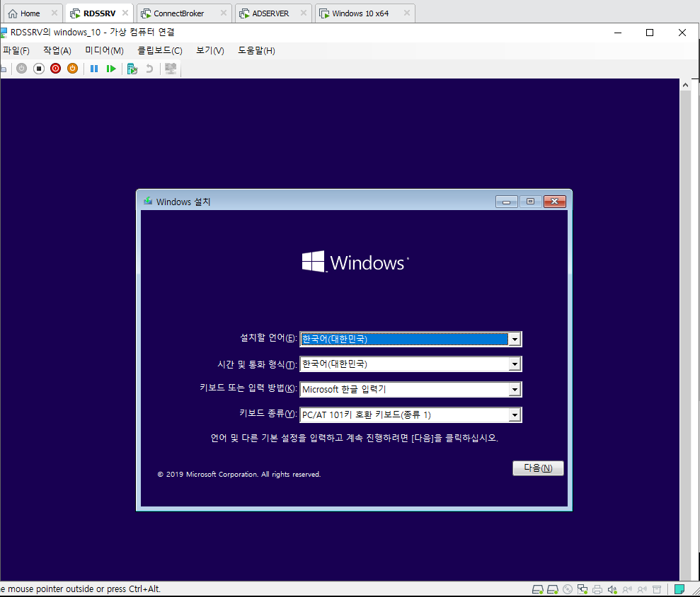Open the 미디어(M) menu
This screenshot has width=700, height=597.
point(105,51)
